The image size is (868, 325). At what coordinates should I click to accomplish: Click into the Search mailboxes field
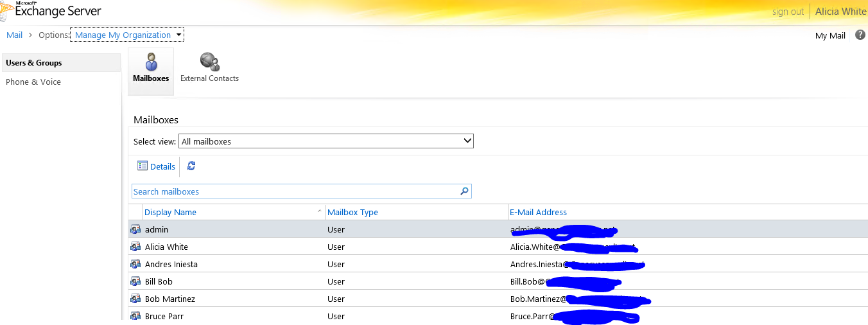(295, 191)
